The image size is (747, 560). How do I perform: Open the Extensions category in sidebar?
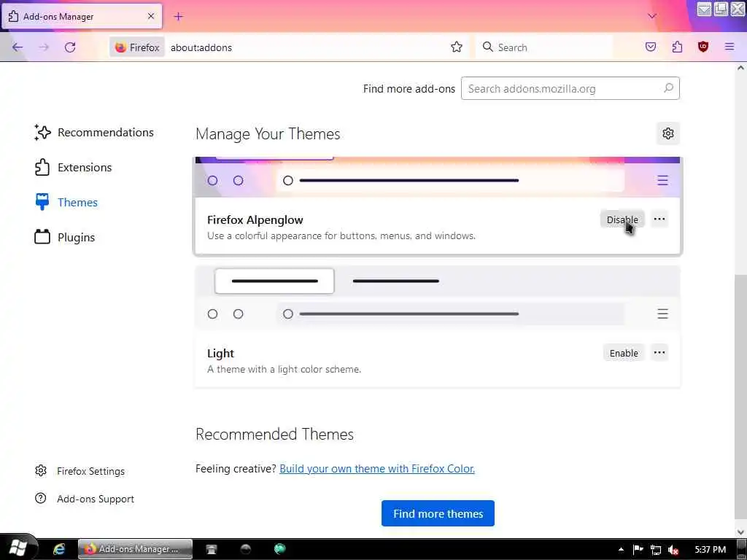[x=74, y=167]
